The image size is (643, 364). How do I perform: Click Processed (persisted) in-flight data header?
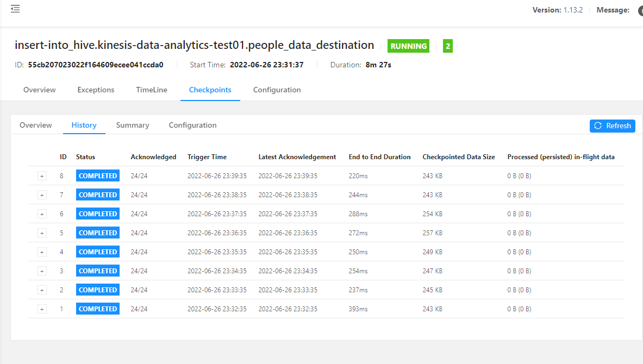pyautogui.click(x=560, y=157)
